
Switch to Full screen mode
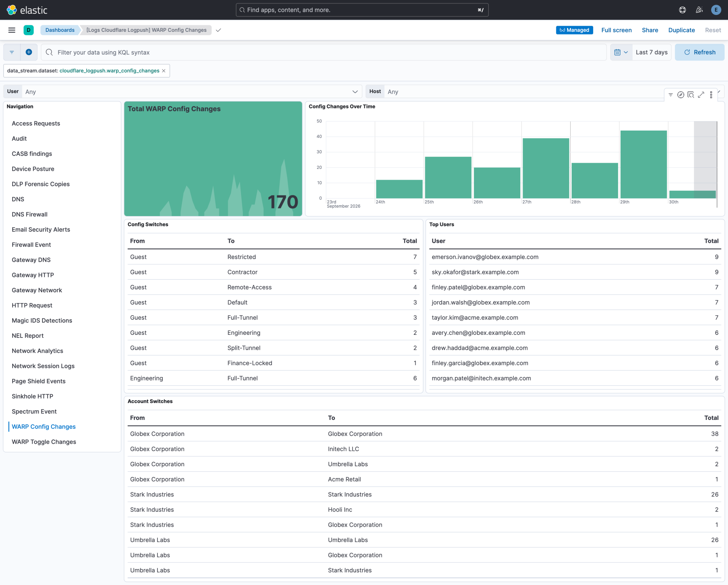click(x=617, y=30)
